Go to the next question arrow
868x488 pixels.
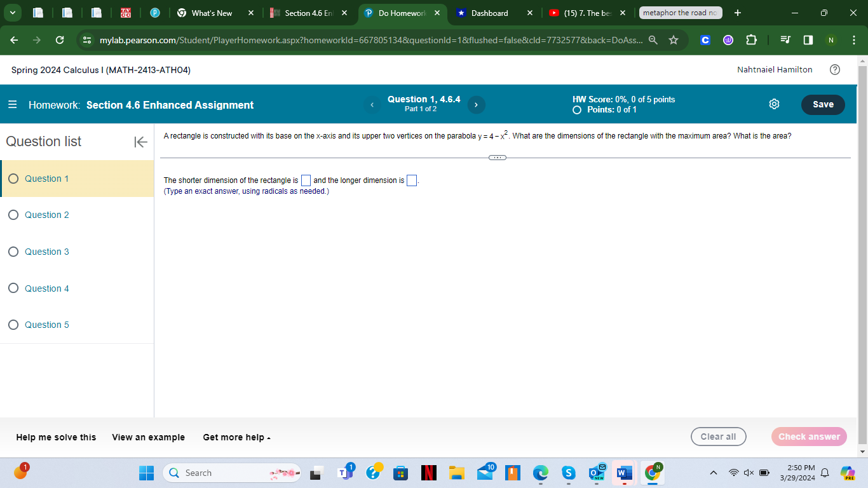click(x=476, y=105)
